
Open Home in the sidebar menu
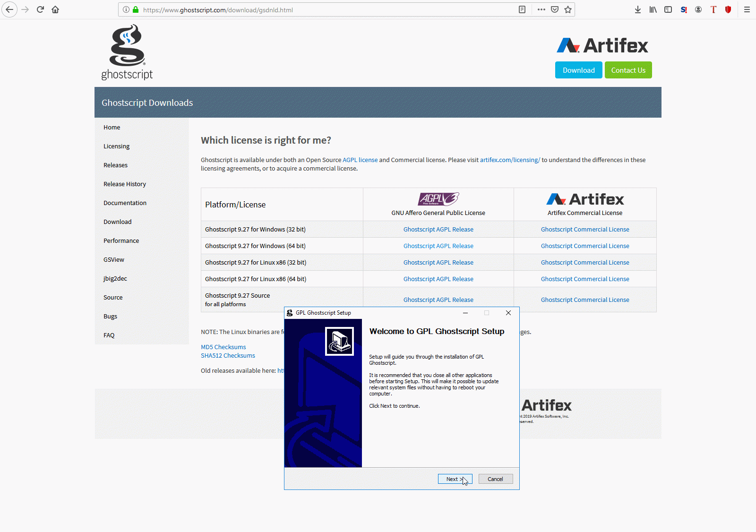(x=112, y=127)
